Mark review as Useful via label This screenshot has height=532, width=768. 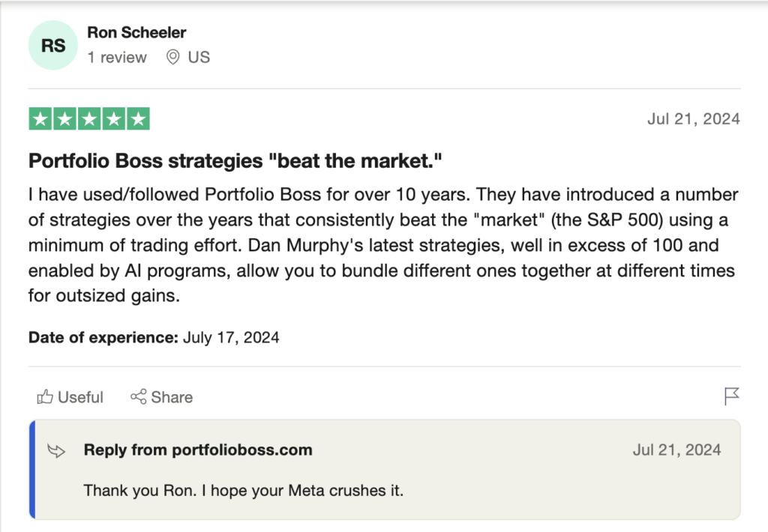(x=81, y=397)
